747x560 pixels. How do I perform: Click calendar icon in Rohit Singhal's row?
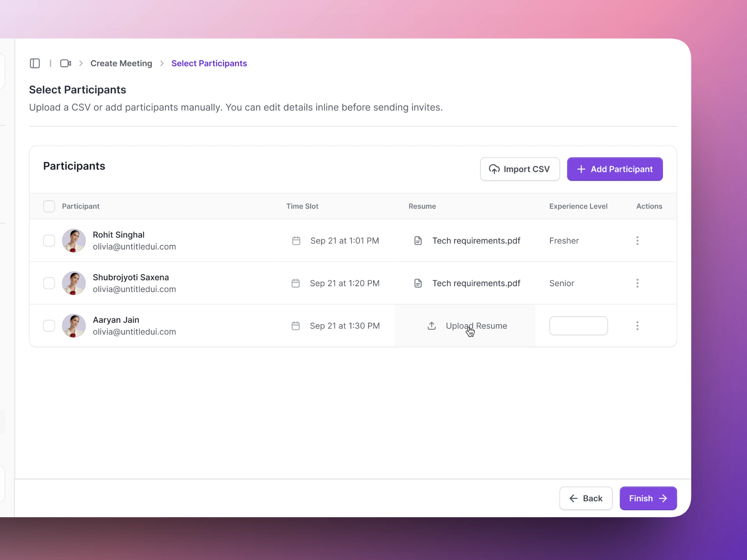pyautogui.click(x=296, y=241)
